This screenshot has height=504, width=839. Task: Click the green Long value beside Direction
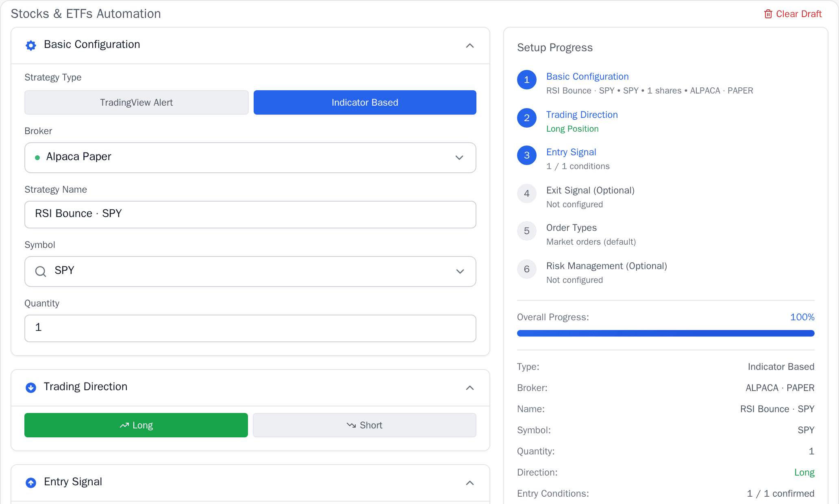click(804, 472)
